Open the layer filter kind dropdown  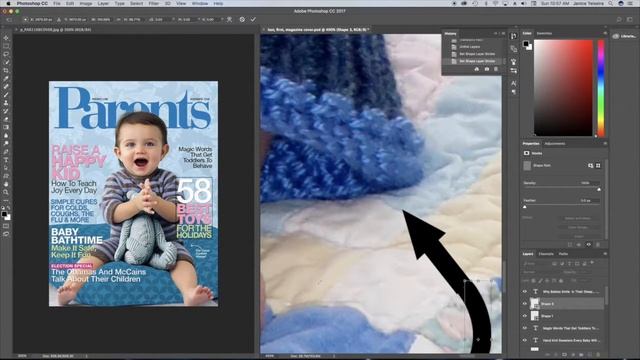click(x=536, y=264)
